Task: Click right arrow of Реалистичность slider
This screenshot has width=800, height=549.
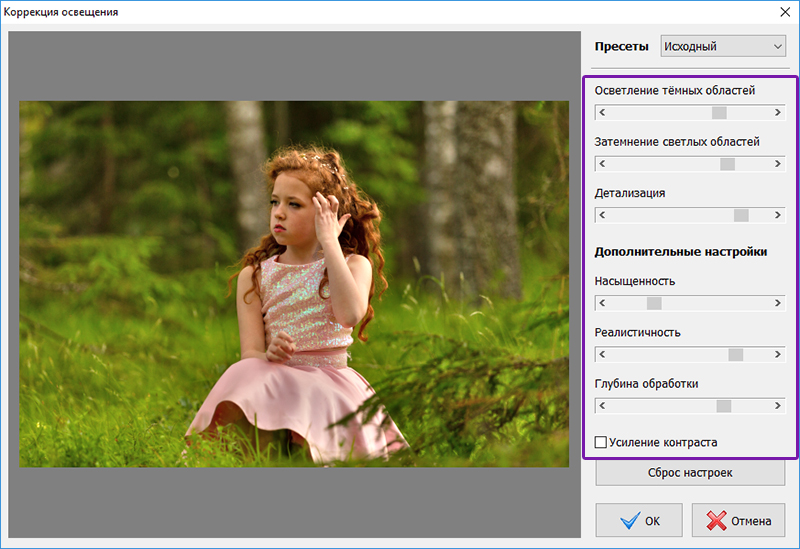Action: tap(778, 355)
